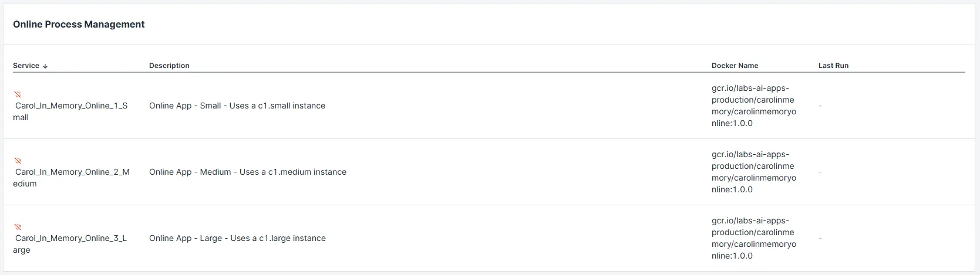Click the Docker name in the Medium row
The image size is (980, 275).
pyautogui.click(x=753, y=172)
